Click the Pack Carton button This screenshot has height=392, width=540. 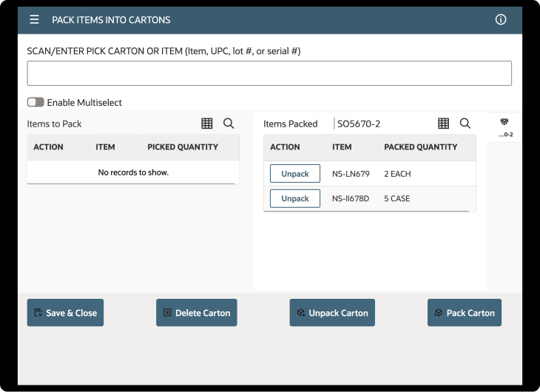coord(465,313)
